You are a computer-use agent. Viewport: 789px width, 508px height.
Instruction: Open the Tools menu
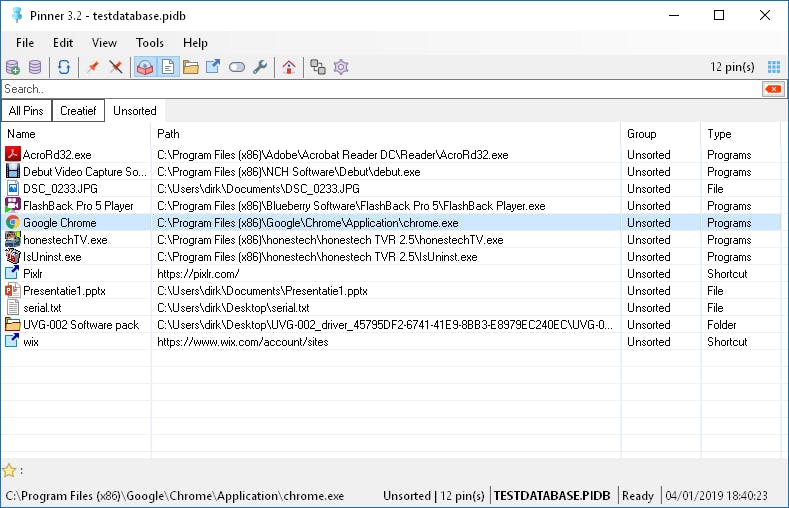coord(149,43)
